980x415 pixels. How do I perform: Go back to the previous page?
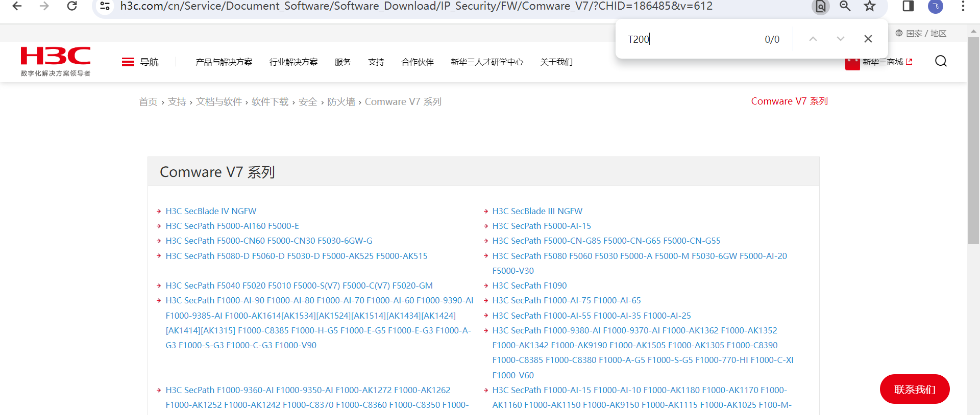17,6
